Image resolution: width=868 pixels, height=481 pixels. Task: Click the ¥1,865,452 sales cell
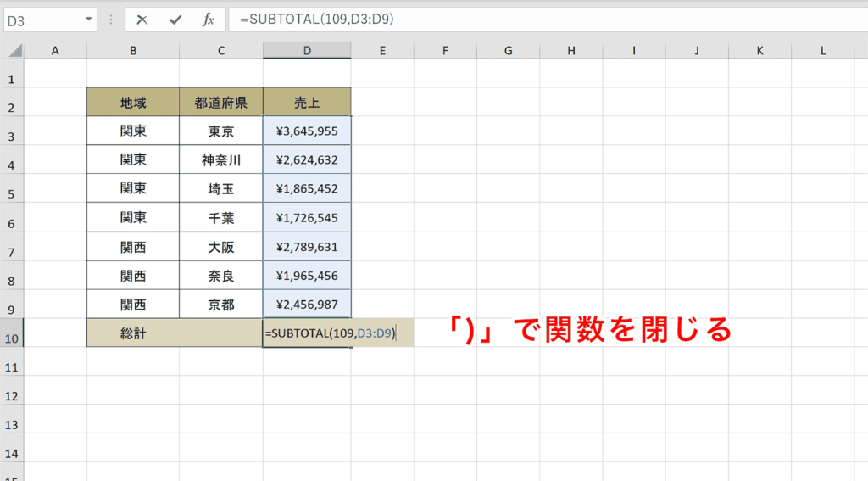[307, 189]
